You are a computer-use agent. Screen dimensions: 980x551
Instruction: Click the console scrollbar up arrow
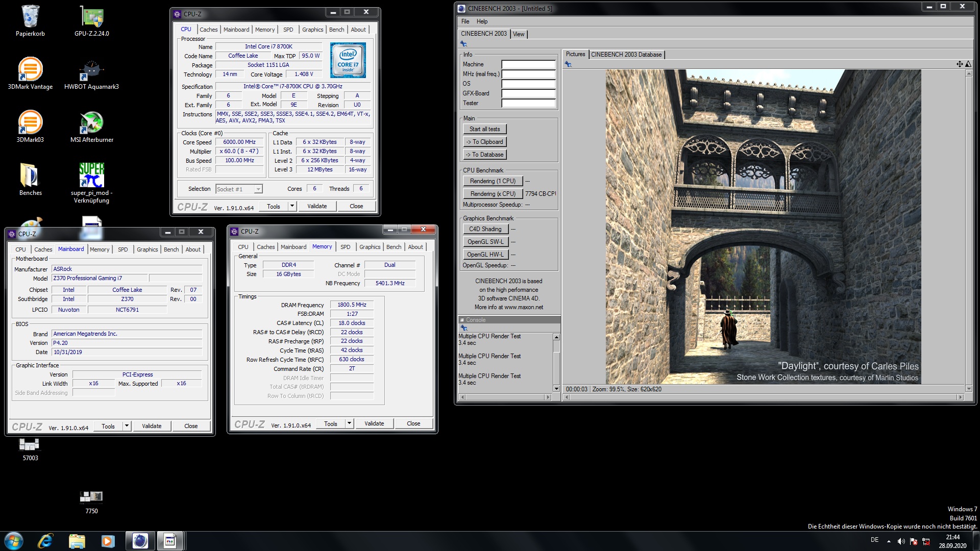tap(556, 337)
